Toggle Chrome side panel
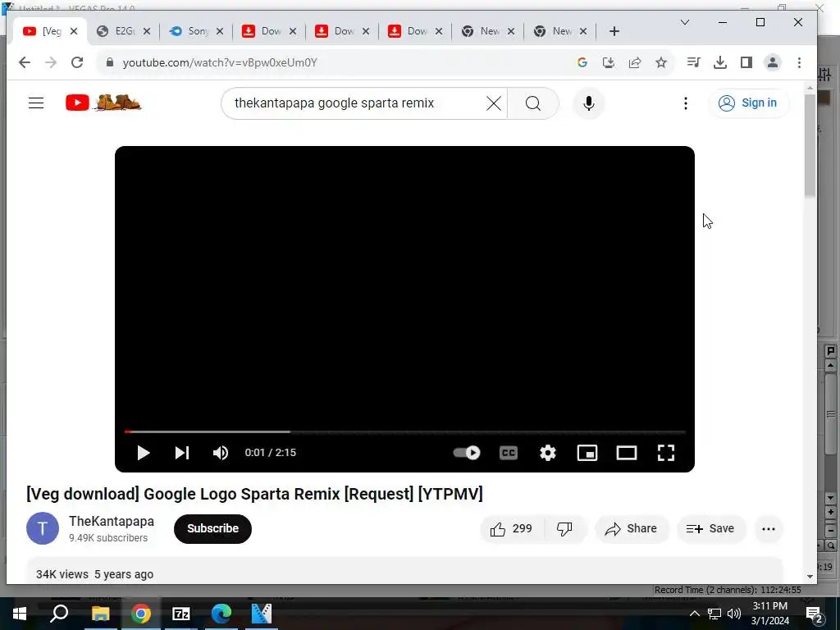This screenshot has height=630, width=840. click(746, 62)
